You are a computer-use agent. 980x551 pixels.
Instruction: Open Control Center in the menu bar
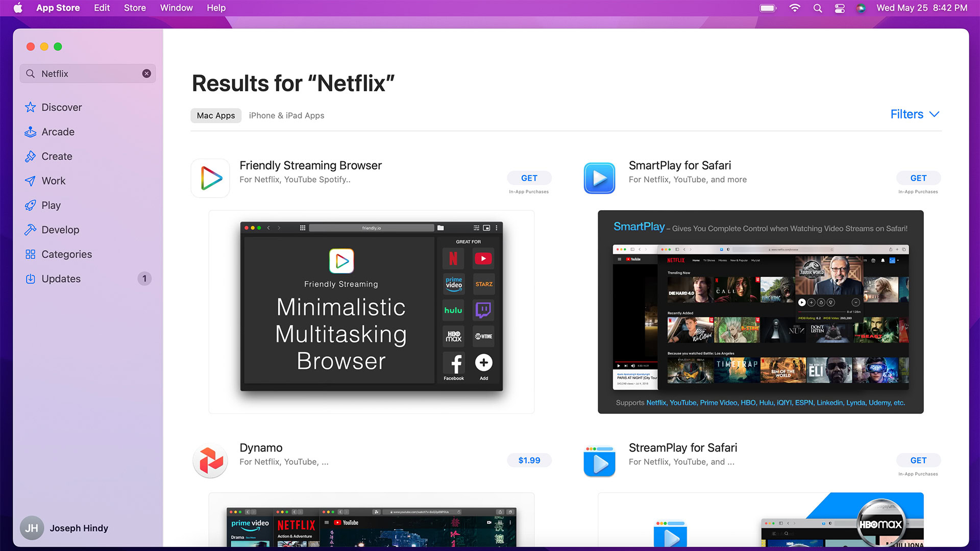[840, 8]
